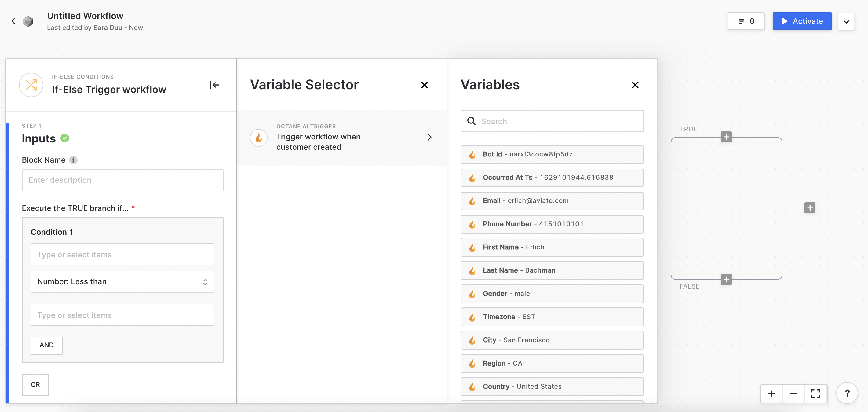
Task: Collapse the If-Else conditions panel
Action: tap(214, 85)
